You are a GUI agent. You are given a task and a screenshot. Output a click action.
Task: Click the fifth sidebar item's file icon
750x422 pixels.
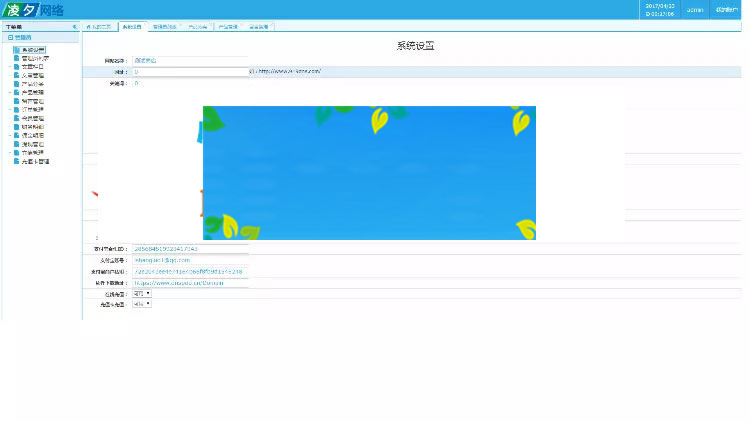[x=17, y=84]
